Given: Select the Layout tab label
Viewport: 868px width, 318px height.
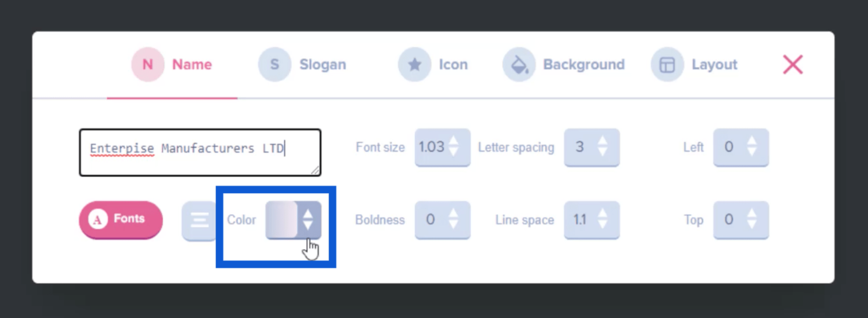Looking at the screenshot, I should 714,65.
